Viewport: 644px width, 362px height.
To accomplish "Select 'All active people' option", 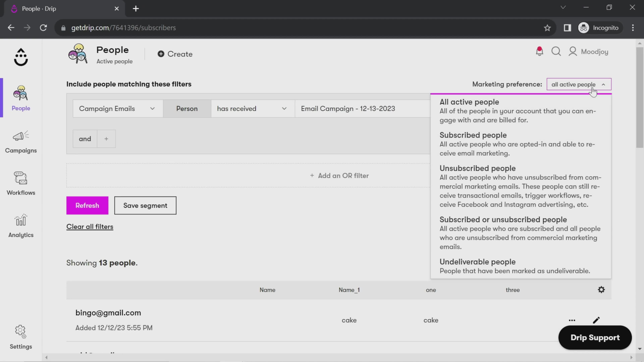I will click(x=521, y=111).
